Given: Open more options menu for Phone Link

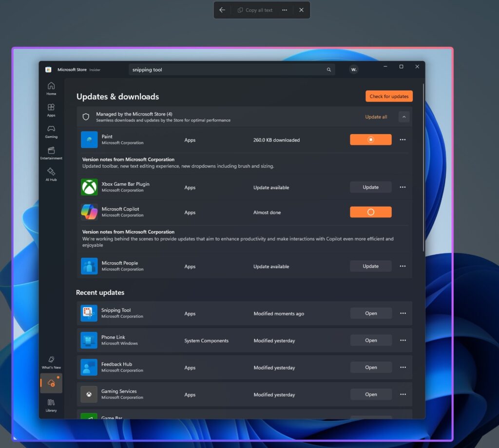Looking at the screenshot, I should coord(403,340).
